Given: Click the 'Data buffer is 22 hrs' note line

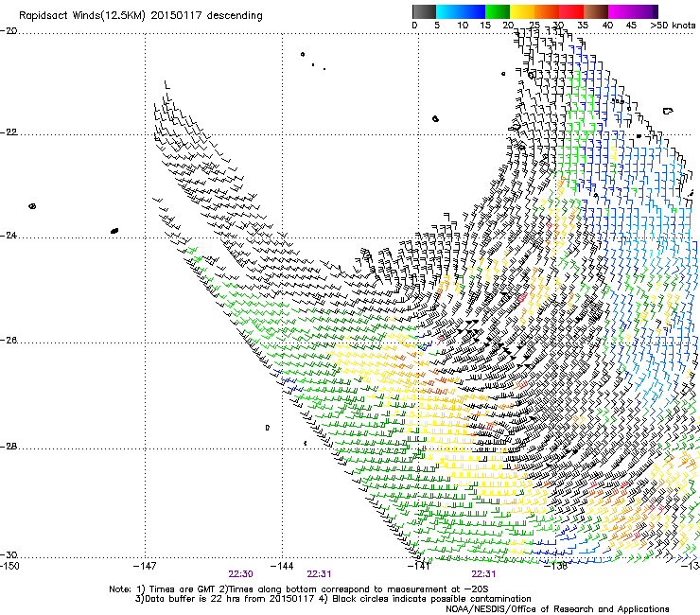Looking at the screenshot, I should [x=333, y=599].
